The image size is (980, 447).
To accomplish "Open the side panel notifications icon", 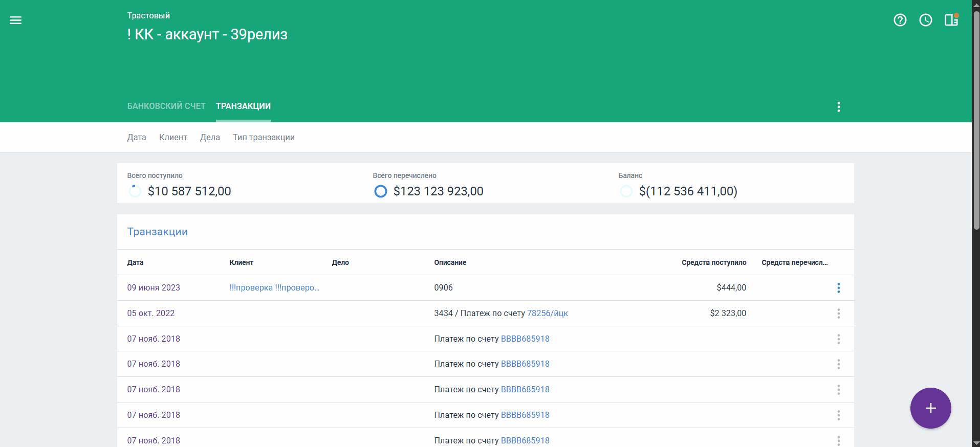I will coord(951,20).
